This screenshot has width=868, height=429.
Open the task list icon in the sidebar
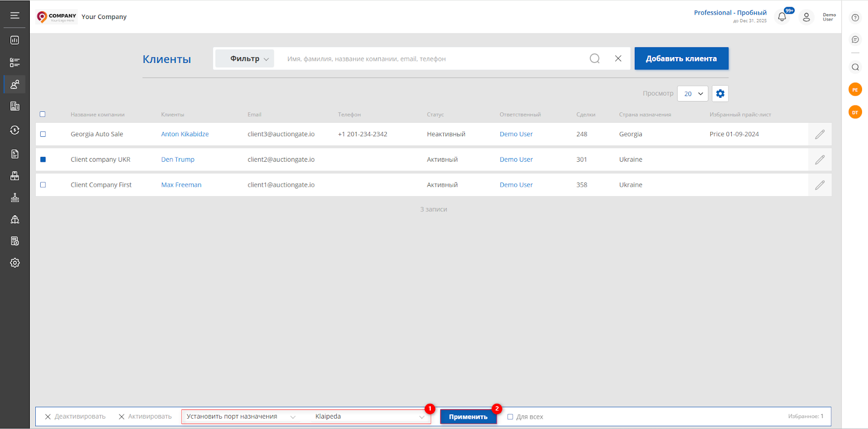[x=15, y=62]
